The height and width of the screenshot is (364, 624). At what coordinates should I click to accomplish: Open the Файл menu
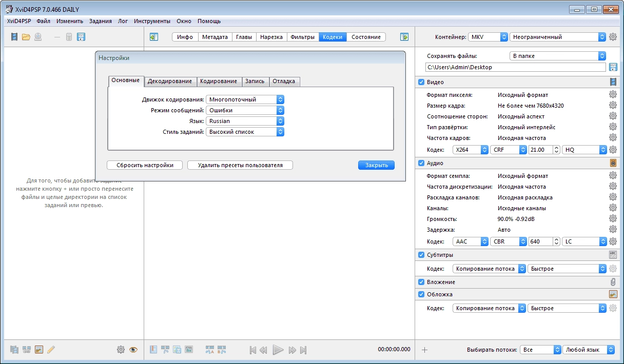[44, 21]
